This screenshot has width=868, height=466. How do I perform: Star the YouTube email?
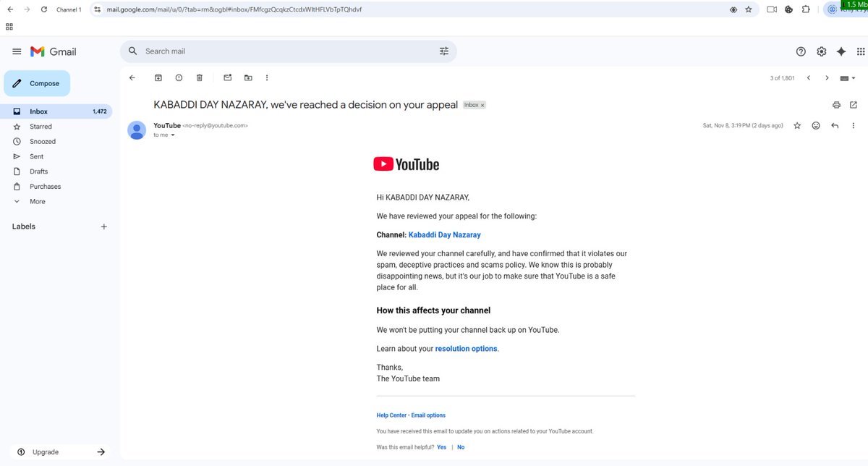[x=797, y=125]
